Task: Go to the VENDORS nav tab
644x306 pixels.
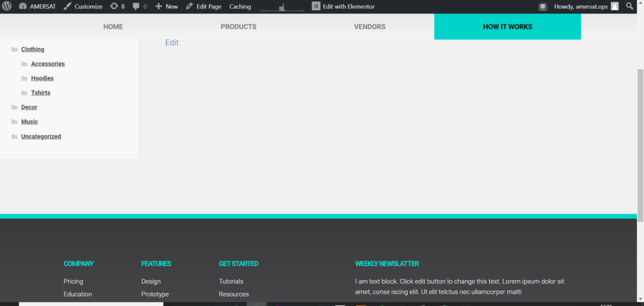Action: coord(370,26)
